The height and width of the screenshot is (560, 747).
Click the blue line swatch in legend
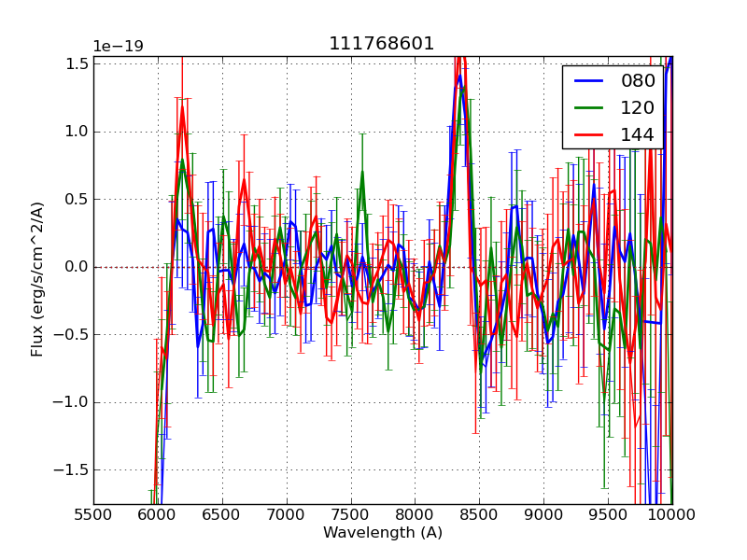point(588,81)
